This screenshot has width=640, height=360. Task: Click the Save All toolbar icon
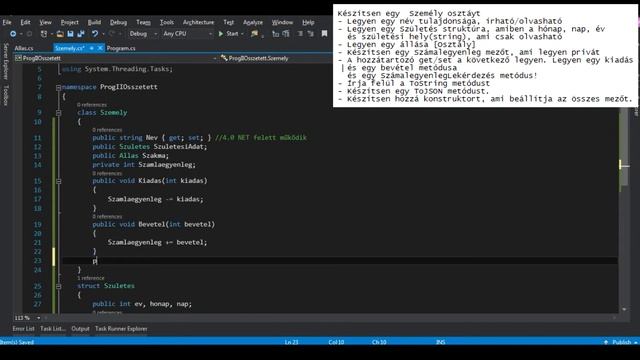pyautogui.click(x=81, y=34)
